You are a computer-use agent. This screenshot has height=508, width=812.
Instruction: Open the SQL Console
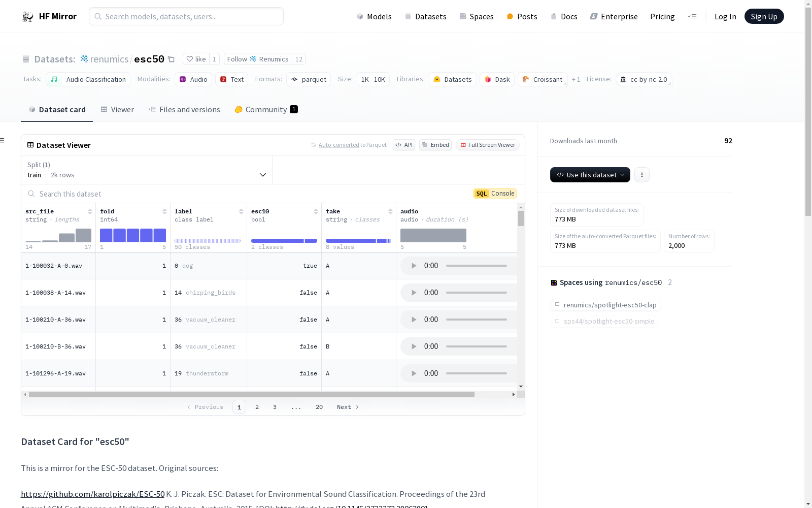[x=495, y=194]
